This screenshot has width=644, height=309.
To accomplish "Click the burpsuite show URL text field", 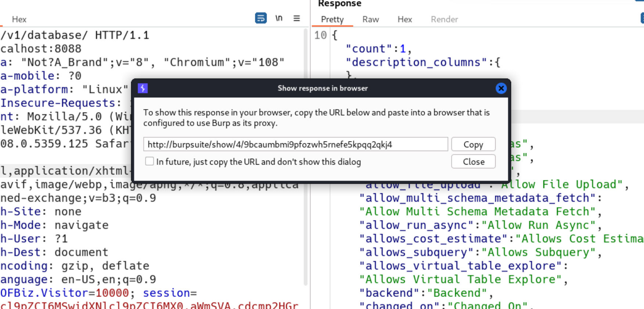I will [295, 144].
